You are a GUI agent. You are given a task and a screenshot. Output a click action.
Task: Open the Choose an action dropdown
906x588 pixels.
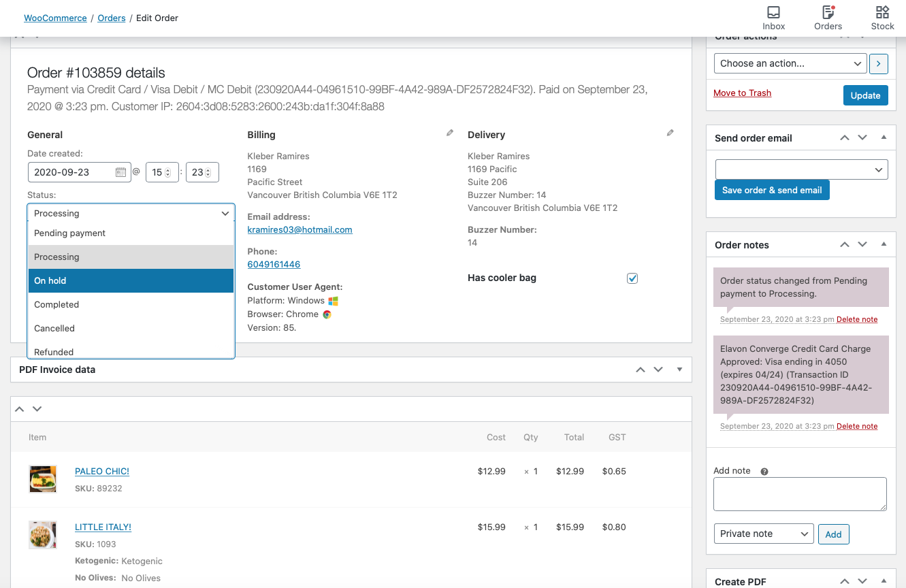pos(790,63)
